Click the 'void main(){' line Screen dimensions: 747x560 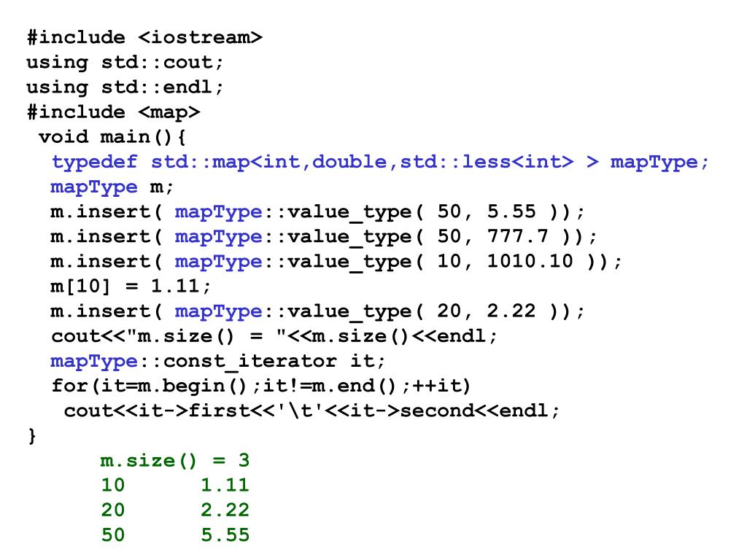[x=112, y=137]
